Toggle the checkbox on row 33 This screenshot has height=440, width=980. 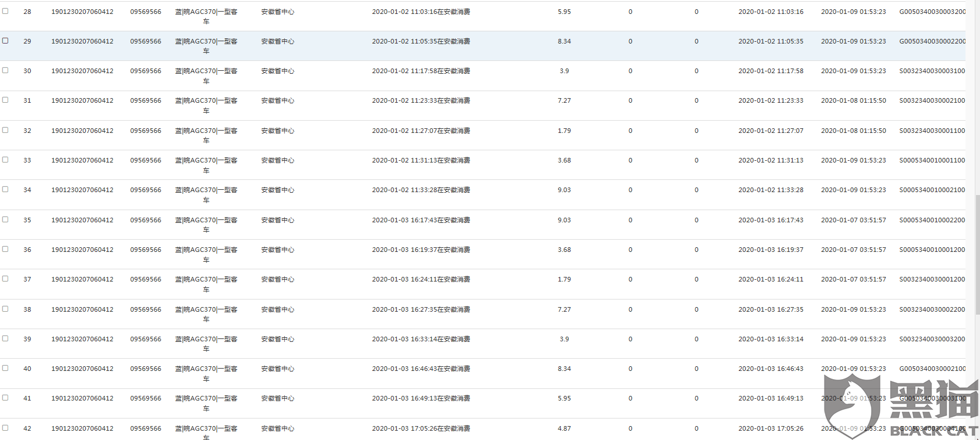[5, 160]
